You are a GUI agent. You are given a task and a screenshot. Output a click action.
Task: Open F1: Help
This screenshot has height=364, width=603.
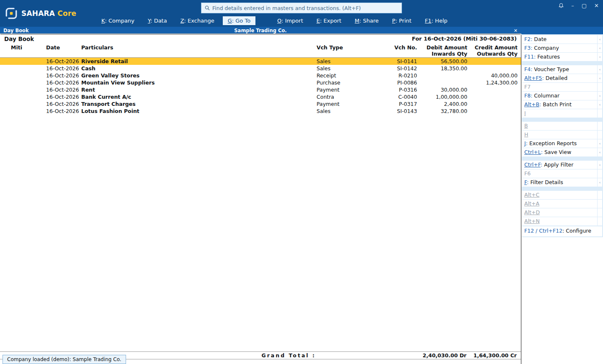(x=436, y=21)
